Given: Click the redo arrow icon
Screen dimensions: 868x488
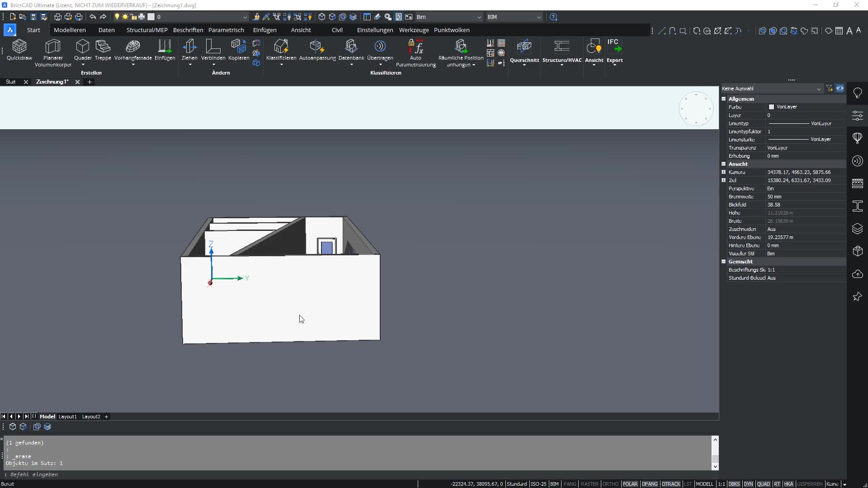Looking at the screenshot, I should coord(103,17).
